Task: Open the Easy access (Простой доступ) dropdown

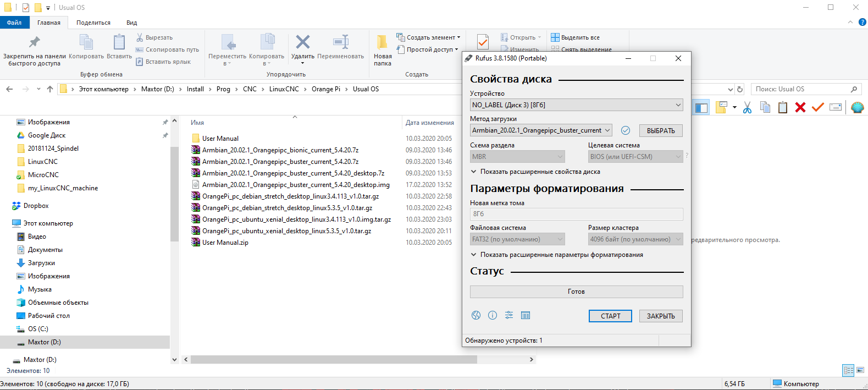Action: (427, 50)
